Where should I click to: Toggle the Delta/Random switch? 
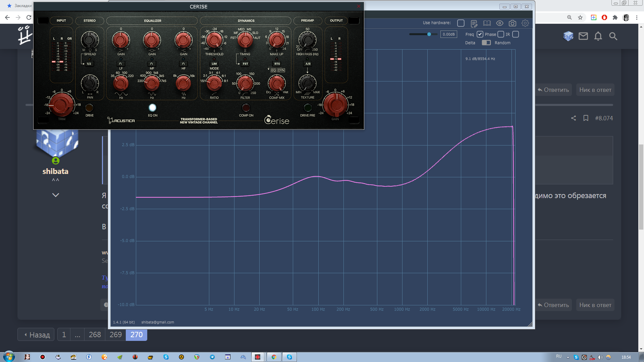pos(486,43)
